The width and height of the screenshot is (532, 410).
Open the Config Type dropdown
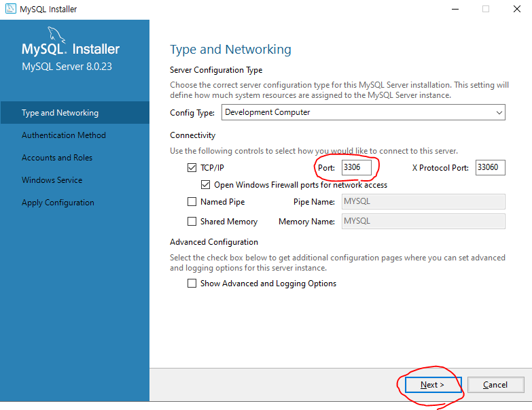(x=363, y=112)
